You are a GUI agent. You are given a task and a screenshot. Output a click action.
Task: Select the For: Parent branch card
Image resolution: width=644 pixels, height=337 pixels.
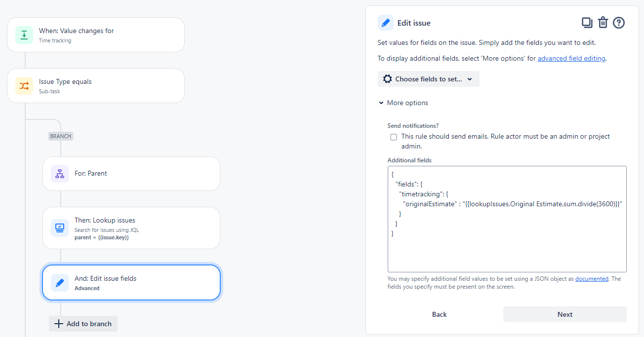(131, 174)
